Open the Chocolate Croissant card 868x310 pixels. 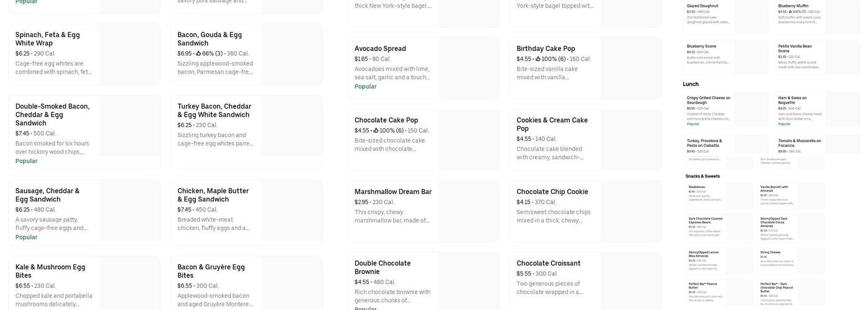(x=549, y=263)
